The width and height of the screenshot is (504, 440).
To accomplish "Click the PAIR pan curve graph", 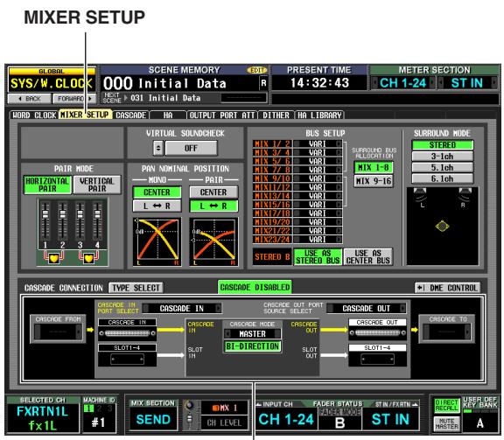I will 213,241.
